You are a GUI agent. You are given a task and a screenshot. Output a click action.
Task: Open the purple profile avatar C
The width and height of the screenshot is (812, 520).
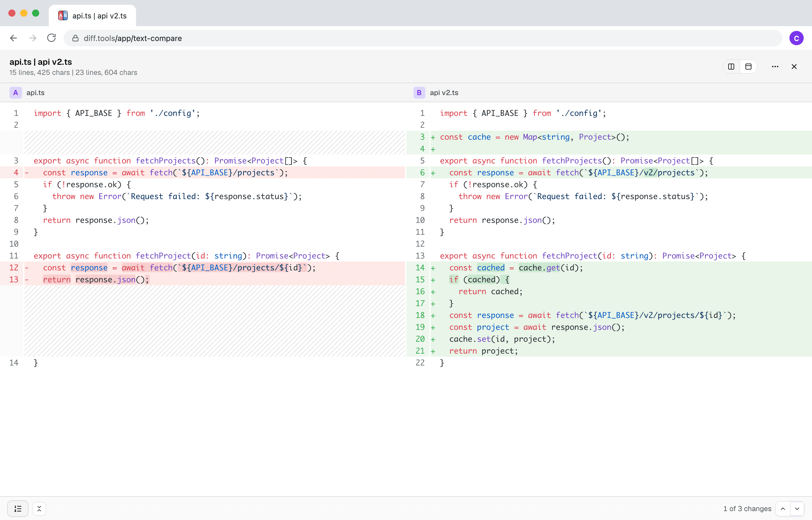point(796,38)
